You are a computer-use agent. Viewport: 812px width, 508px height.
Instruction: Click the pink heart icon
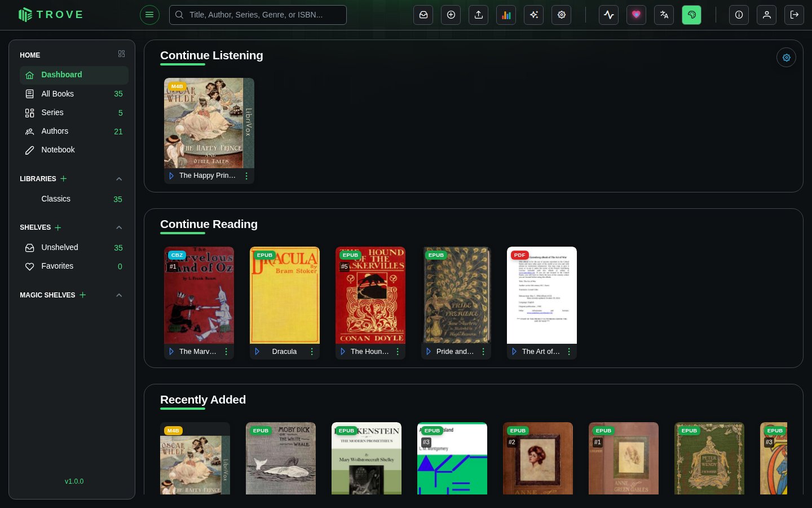pyautogui.click(x=637, y=15)
